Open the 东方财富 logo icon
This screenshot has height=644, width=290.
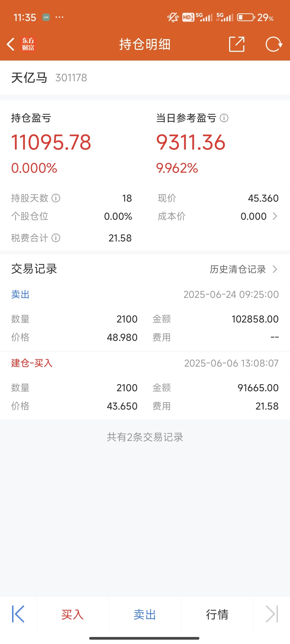(28, 44)
